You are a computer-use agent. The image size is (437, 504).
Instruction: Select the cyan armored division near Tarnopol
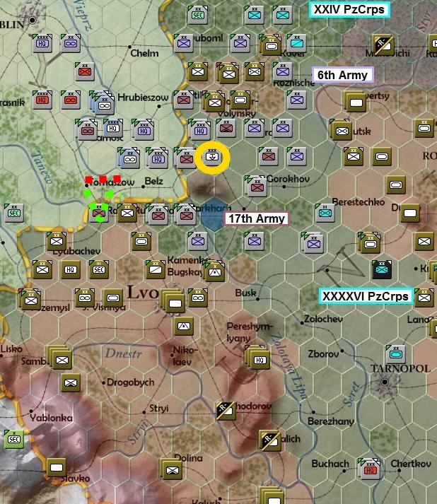pyautogui.click(x=395, y=354)
